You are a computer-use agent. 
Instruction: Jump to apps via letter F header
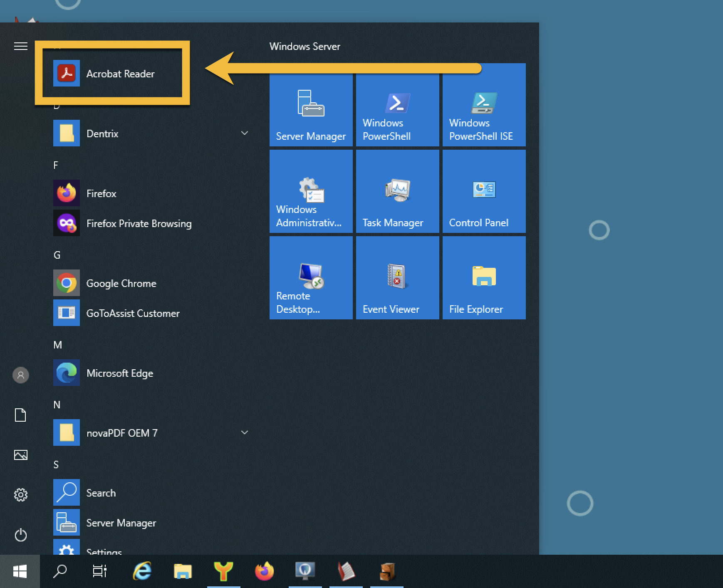coord(56,165)
